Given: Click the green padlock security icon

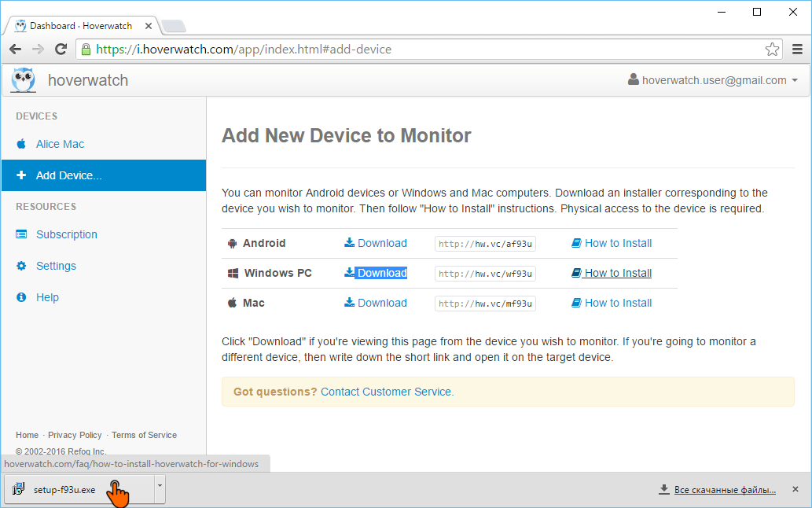Looking at the screenshot, I should 86,50.
